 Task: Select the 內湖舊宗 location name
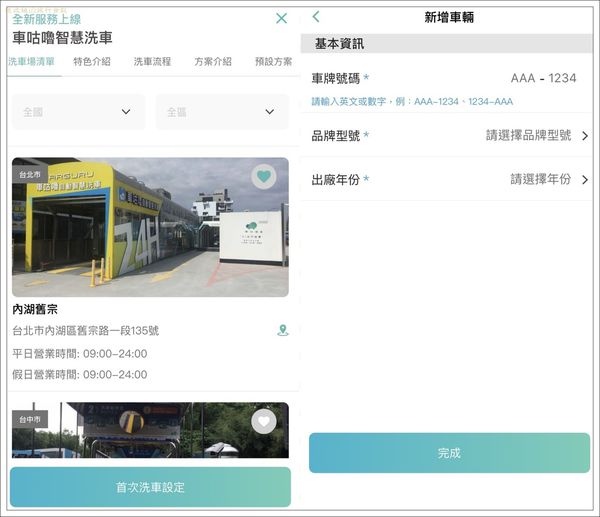(x=35, y=309)
